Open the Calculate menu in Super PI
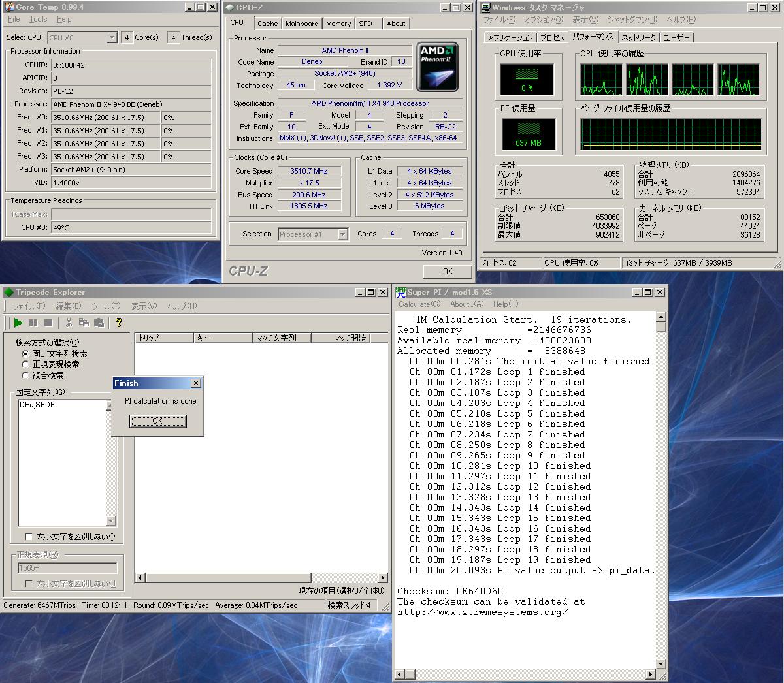The width and height of the screenshot is (784, 683). pos(419,304)
